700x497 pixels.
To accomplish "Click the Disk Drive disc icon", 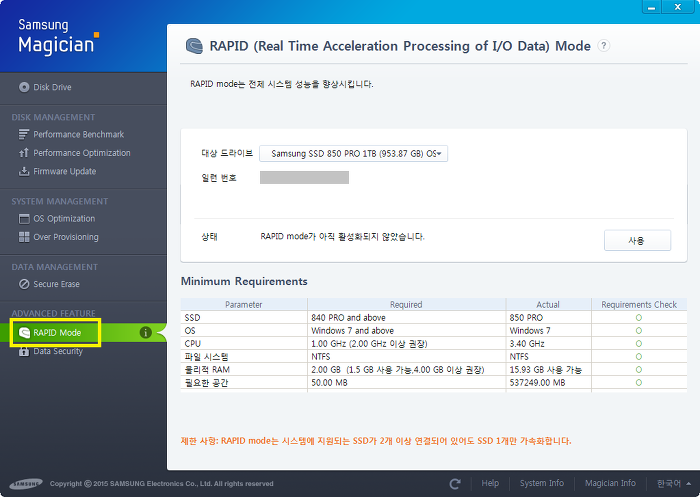I will 24,87.
